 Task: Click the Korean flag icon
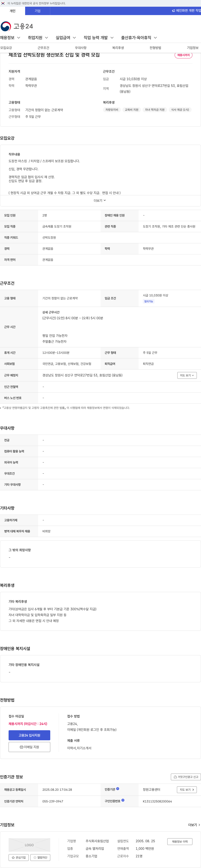click(x=3, y=3)
